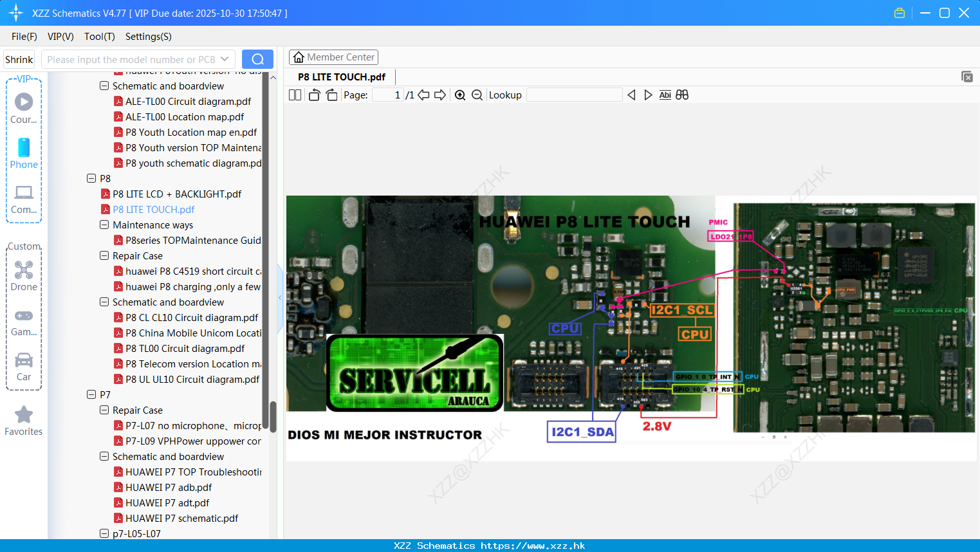The image size is (980, 552).
Task: Select the P8 LITE TOUCH.pdf tab
Action: (342, 77)
